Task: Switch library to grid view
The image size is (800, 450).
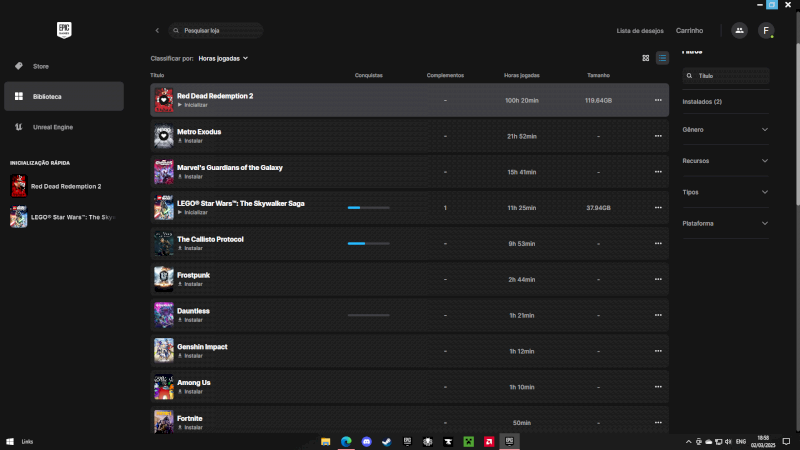Action: (x=645, y=59)
